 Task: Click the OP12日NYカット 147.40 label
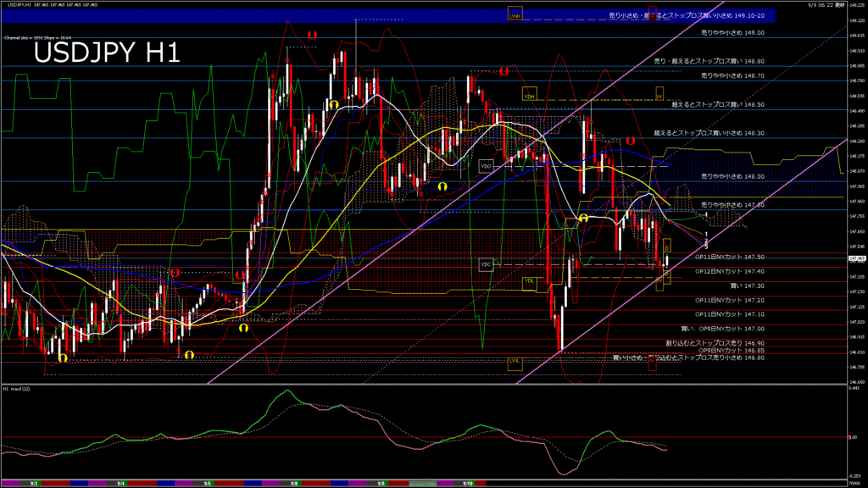pos(730,271)
